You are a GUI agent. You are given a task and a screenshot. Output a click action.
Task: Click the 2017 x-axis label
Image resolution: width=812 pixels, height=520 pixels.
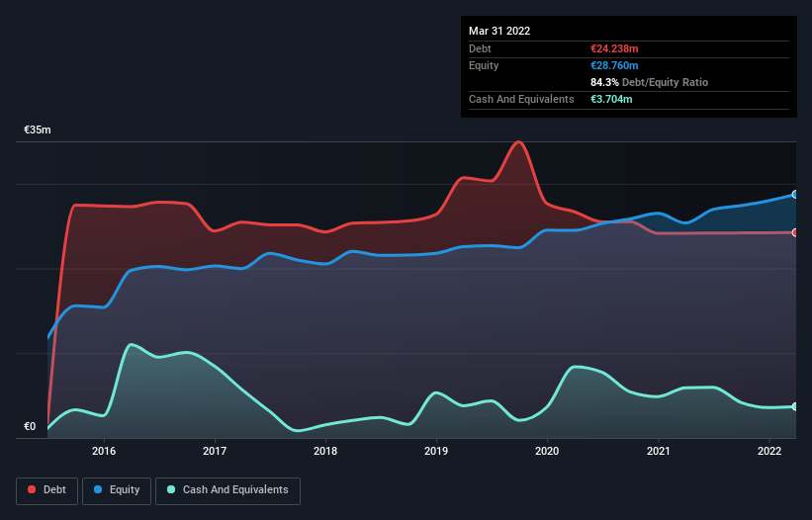tap(215, 451)
